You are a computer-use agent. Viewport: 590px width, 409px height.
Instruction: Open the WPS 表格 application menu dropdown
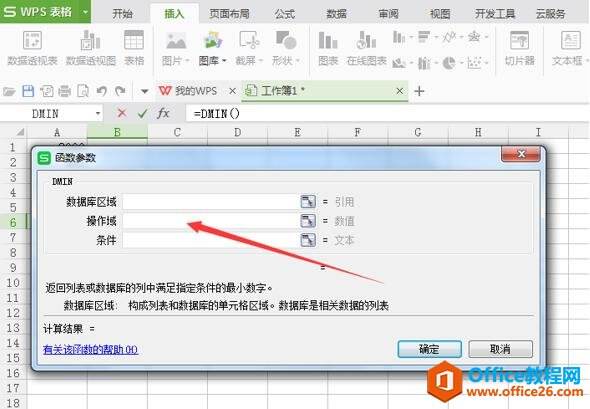(x=85, y=12)
